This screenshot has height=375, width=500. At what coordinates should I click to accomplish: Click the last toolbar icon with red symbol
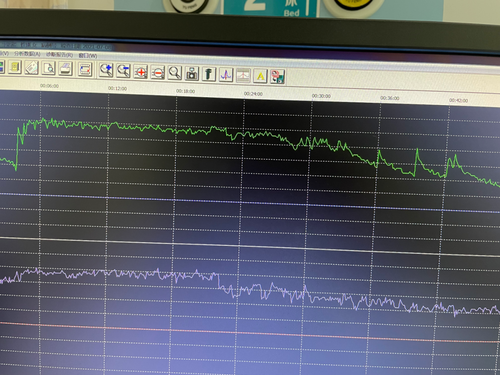[278, 77]
